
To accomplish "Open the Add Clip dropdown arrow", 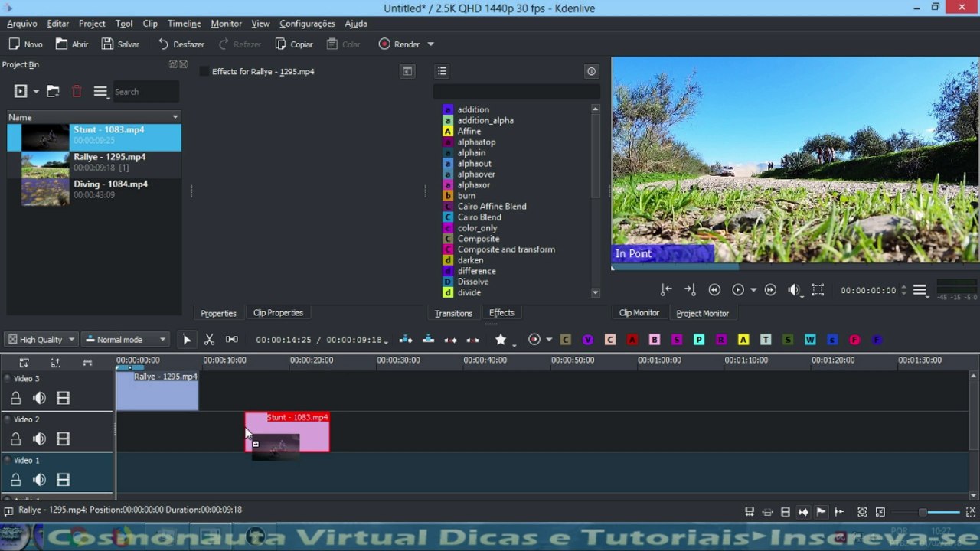I will point(36,92).
